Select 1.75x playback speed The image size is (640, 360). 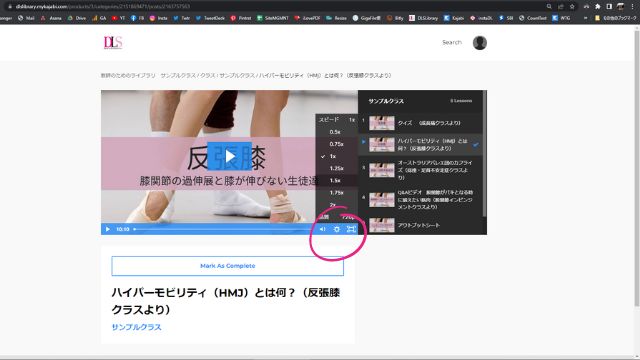[337, 193]
